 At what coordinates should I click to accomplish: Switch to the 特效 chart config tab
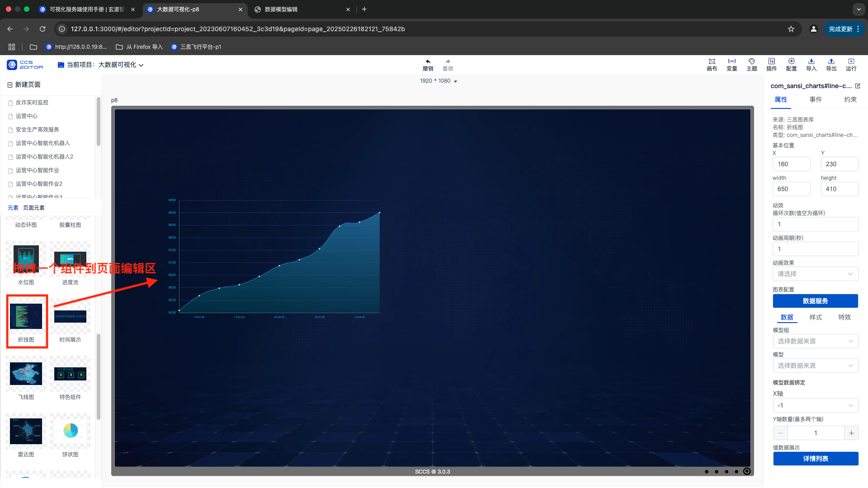(x=844, y=317)
